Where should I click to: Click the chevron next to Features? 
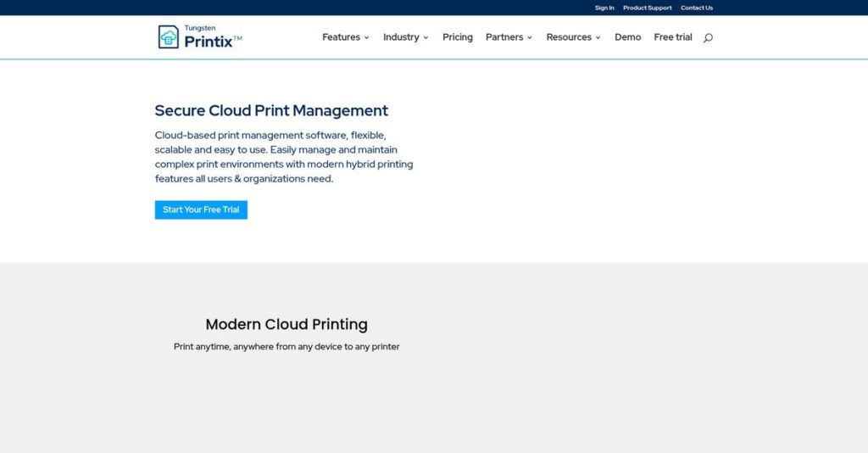point(366,37)
